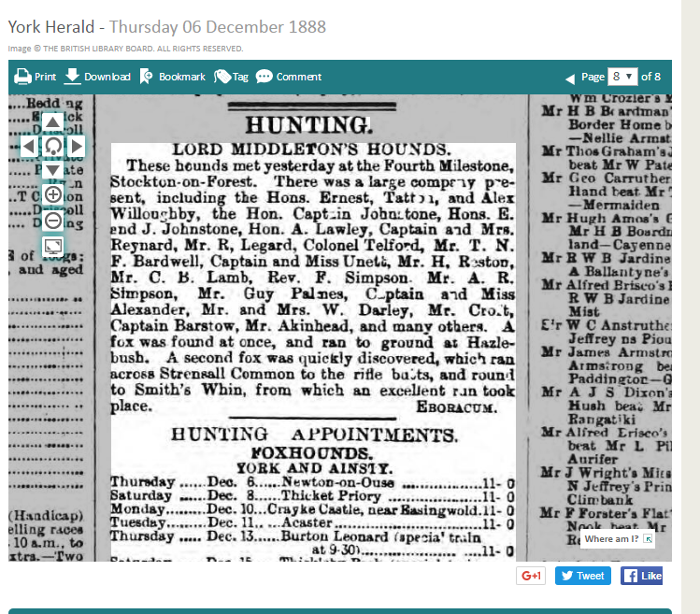This screenshot has width=700, height=614.
Task: Like the page on Facebook
Action: point(642,576)
